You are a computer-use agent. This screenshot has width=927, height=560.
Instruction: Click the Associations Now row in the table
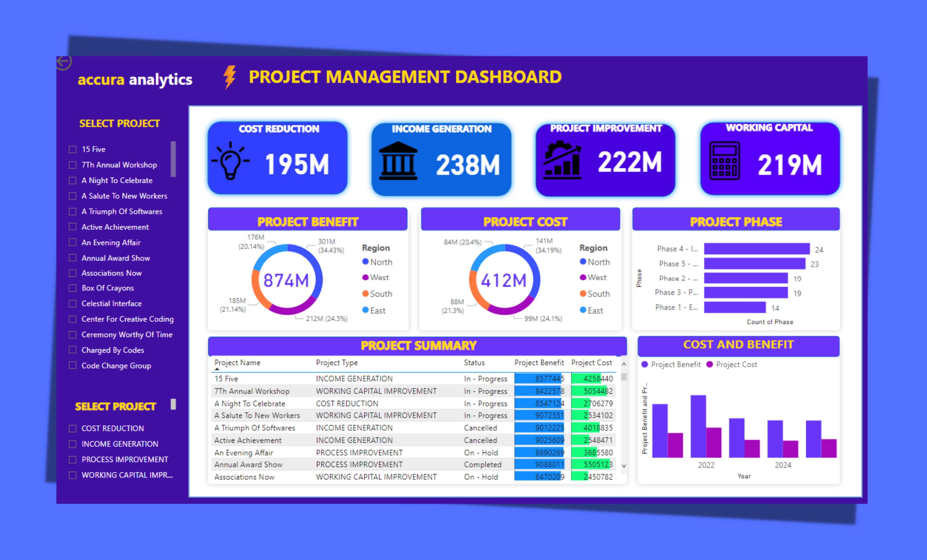pyautogui.click(x=414, y=477)
